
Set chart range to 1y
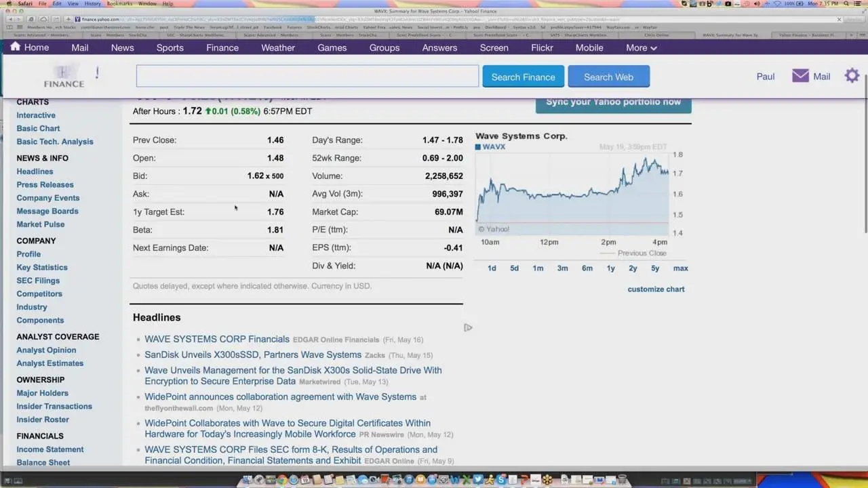[x=610, y=268]
